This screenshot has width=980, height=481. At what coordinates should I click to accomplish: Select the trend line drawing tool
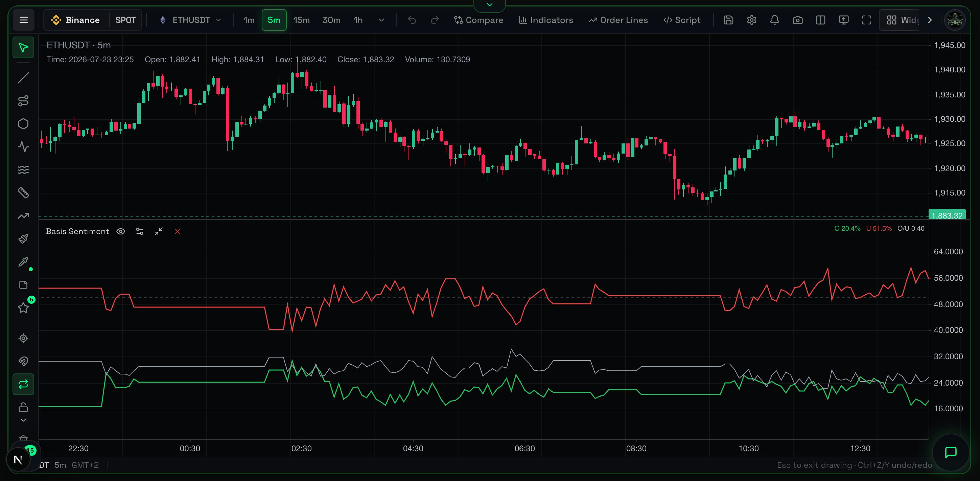(24, 78)
